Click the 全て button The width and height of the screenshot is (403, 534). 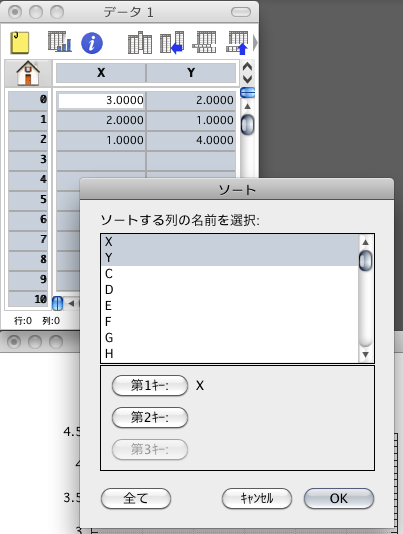point(136,499)
